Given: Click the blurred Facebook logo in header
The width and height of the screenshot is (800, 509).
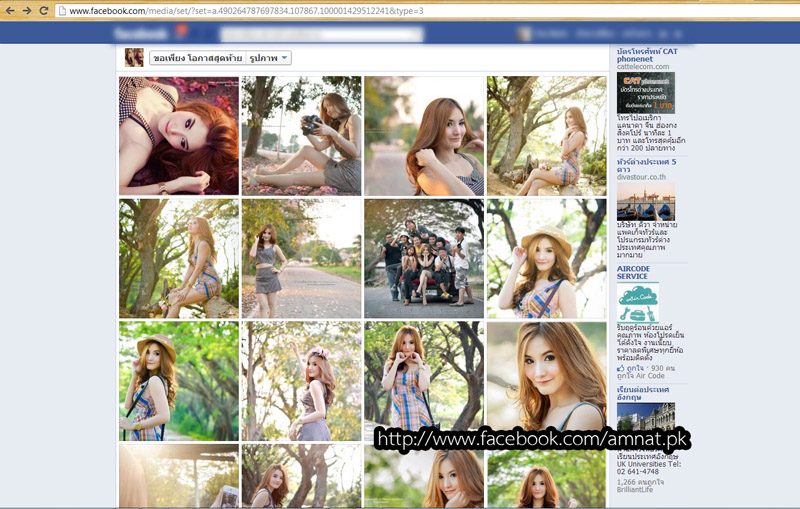Looking at the screenshot, I should (x=141, y=34).
